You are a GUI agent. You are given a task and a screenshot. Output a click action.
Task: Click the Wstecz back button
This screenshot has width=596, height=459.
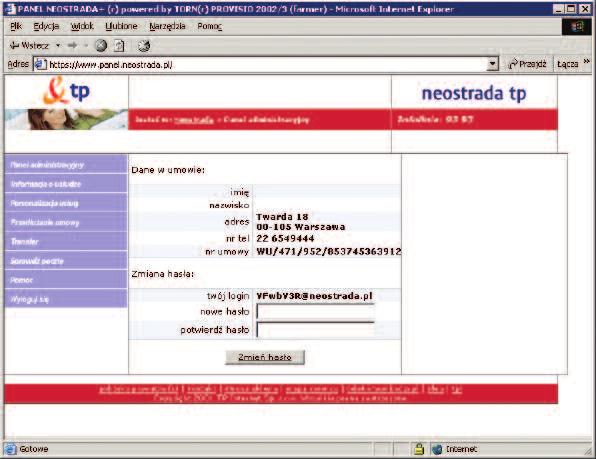[29, 46]
